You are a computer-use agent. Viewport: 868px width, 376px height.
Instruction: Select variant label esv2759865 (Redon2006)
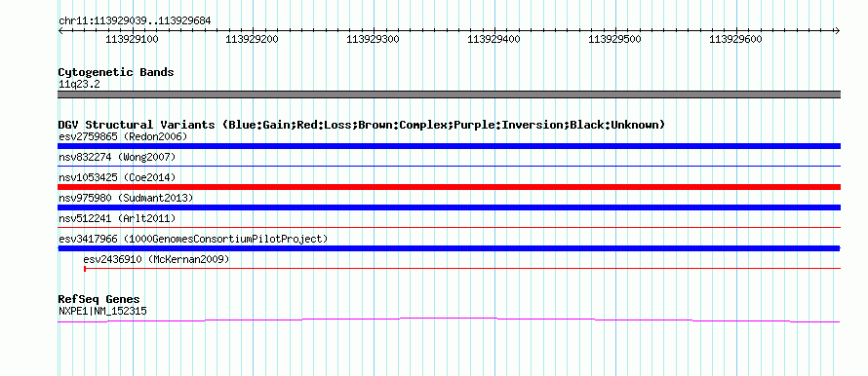[x=123, y=136]
